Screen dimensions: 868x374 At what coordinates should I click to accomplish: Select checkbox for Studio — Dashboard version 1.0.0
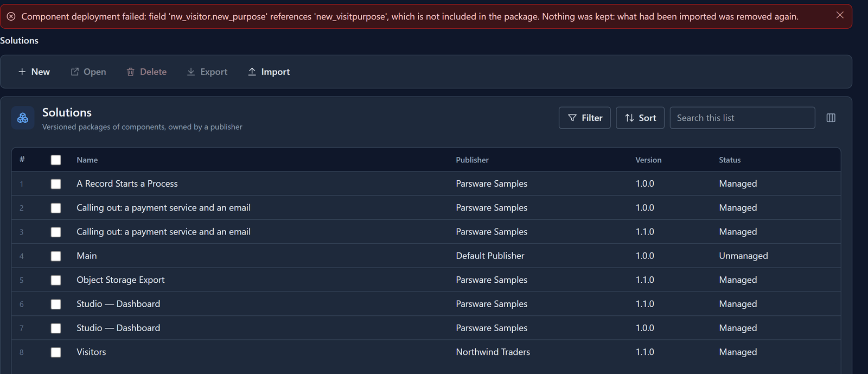[x=56, y=328]
